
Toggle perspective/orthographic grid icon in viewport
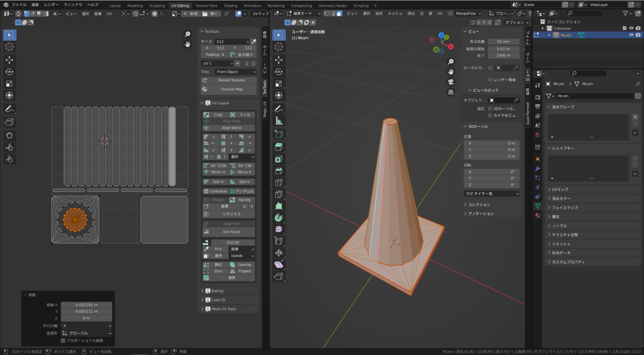(451, 92)
